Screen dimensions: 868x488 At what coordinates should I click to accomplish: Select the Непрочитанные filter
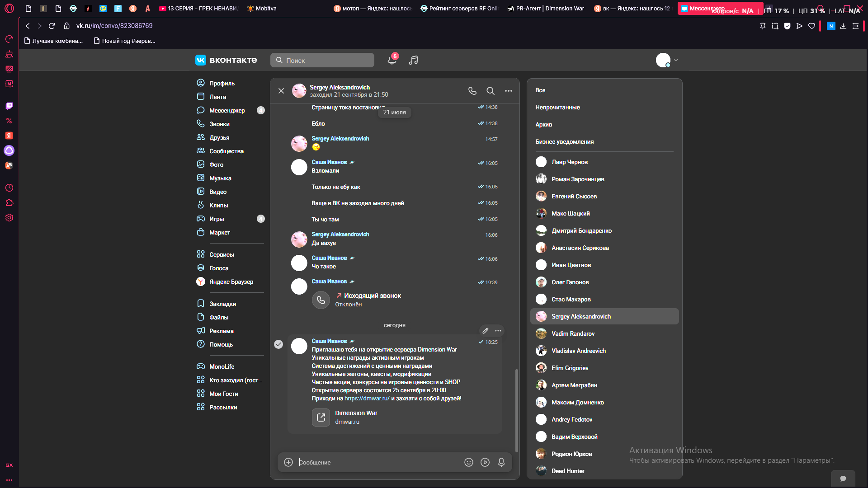(557, 108)
